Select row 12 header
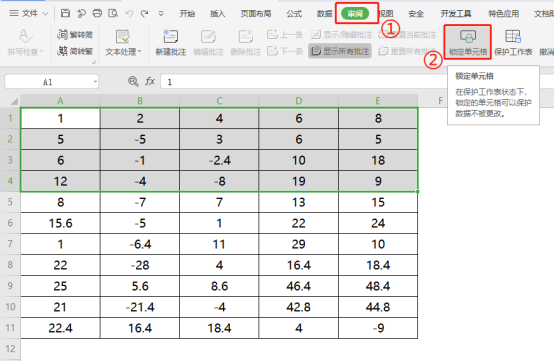 point(10,349)
